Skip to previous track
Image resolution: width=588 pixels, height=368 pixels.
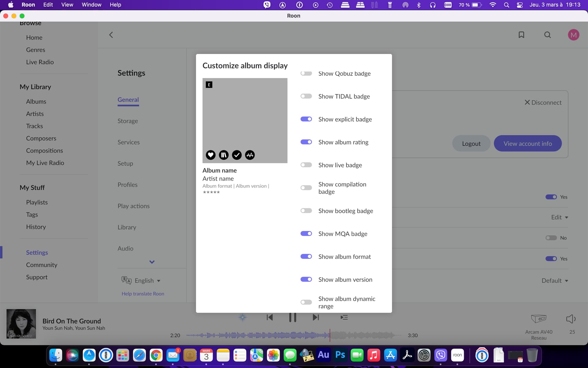click(269, 317)
